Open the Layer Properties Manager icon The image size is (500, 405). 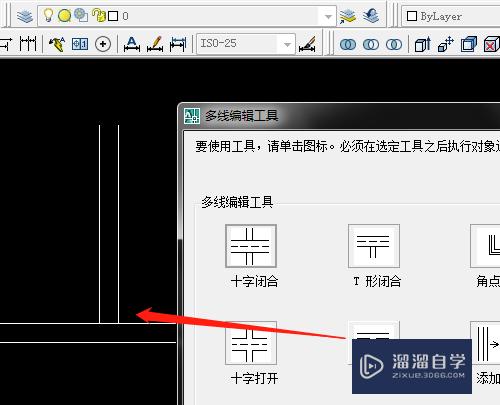coord(25,16)
